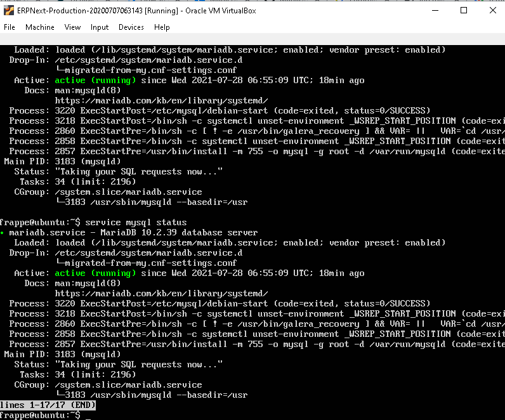
Task: Click the window title ERPNext-Production text
Action: 136,11
